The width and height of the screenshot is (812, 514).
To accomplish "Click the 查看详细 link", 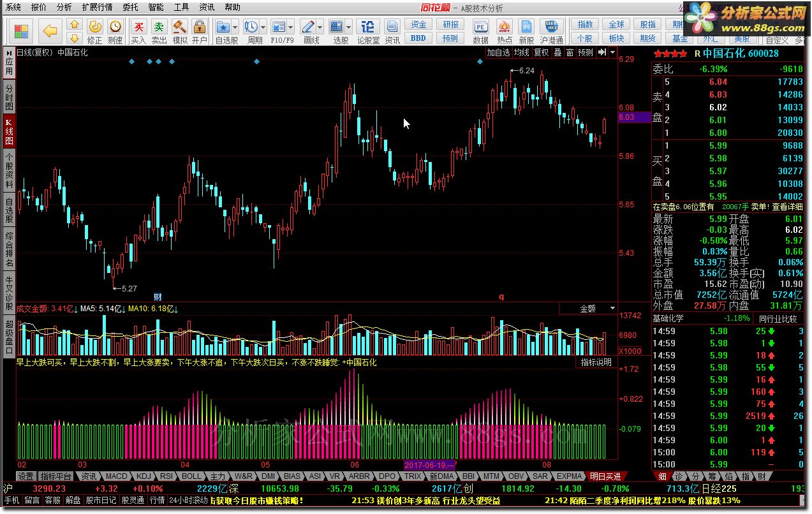I will pos(788,207).
